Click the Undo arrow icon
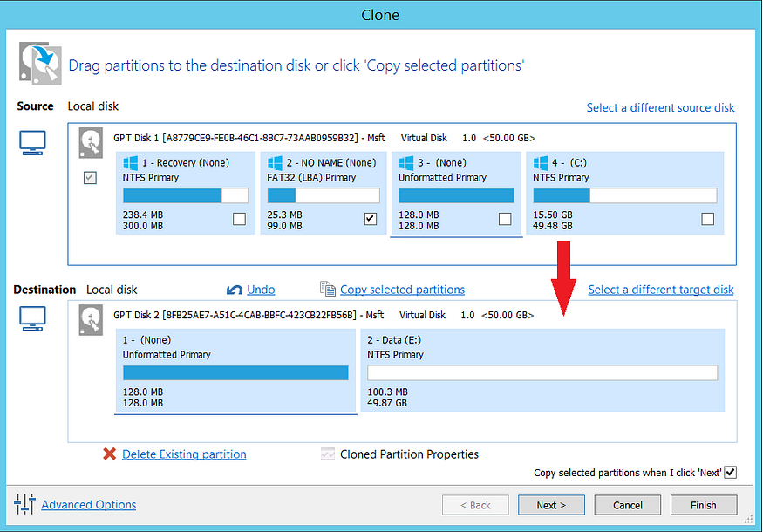The height and width of the screenshot is (532, 763). (x=235, y=290)
